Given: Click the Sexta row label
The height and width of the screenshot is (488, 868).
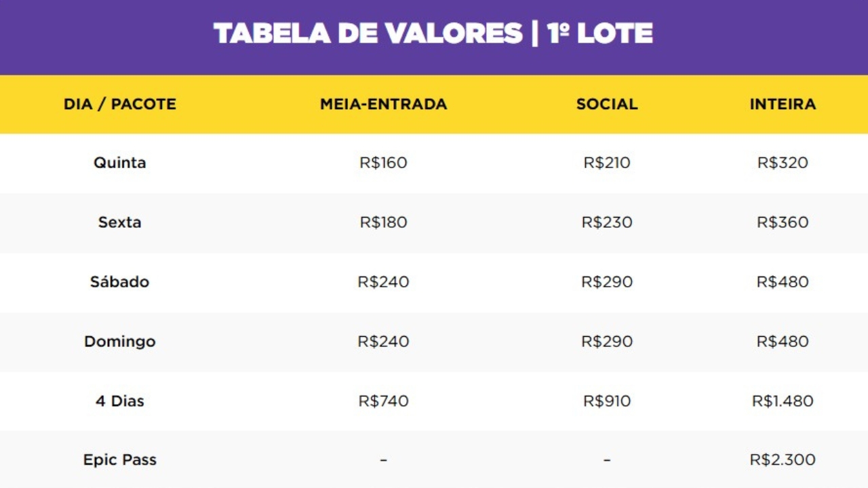Looking at the screenshot, I should [120, 222].
